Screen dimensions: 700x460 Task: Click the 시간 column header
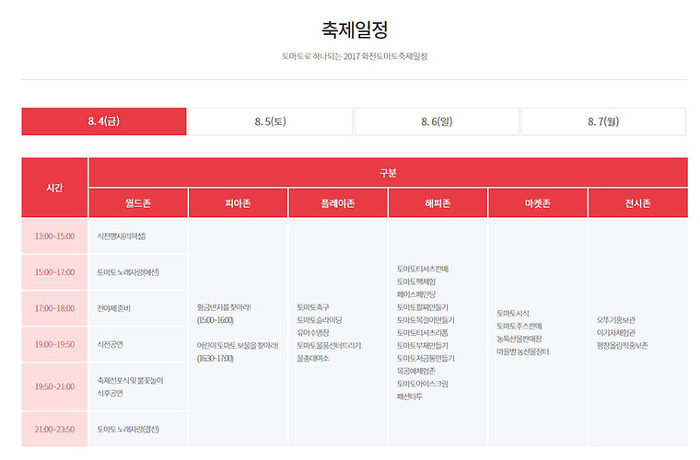54,188
